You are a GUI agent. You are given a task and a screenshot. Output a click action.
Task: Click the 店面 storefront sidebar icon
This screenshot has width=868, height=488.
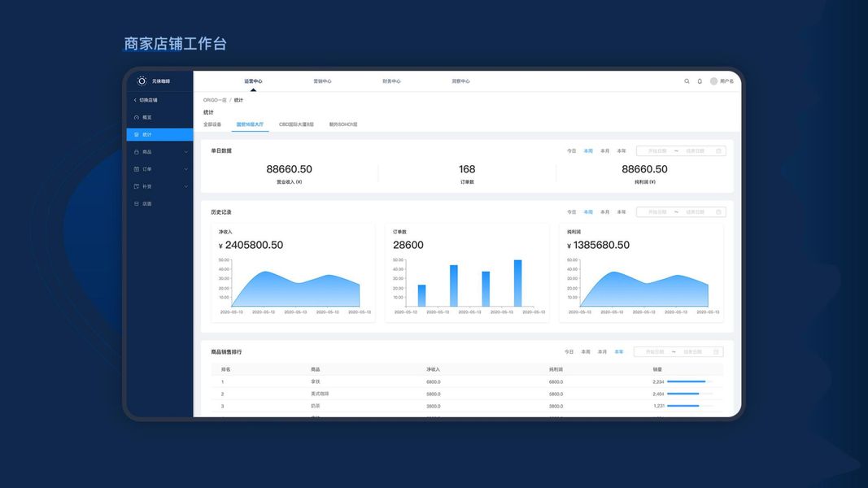(136, 203)
